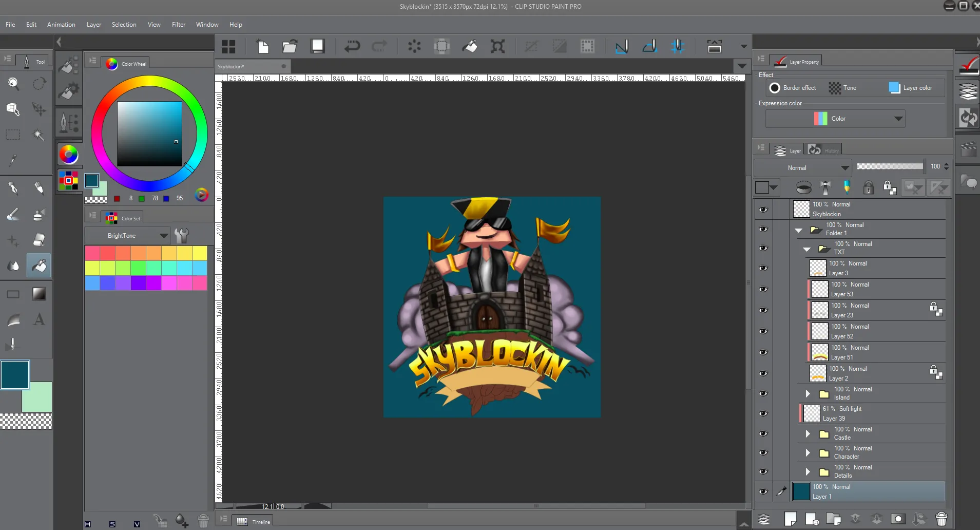Screen dimensions: 980x530
Task: Select the Gradient tool
Action: click(39, 294)
